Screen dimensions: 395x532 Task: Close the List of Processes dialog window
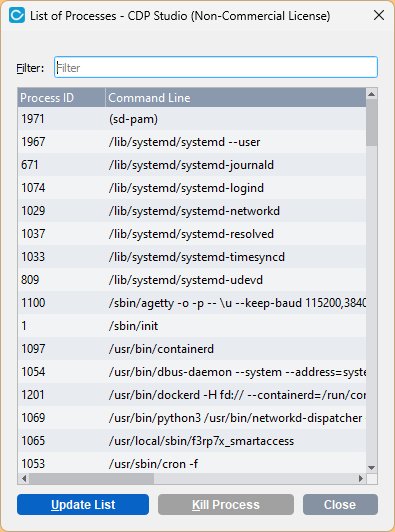pos(379,15)
